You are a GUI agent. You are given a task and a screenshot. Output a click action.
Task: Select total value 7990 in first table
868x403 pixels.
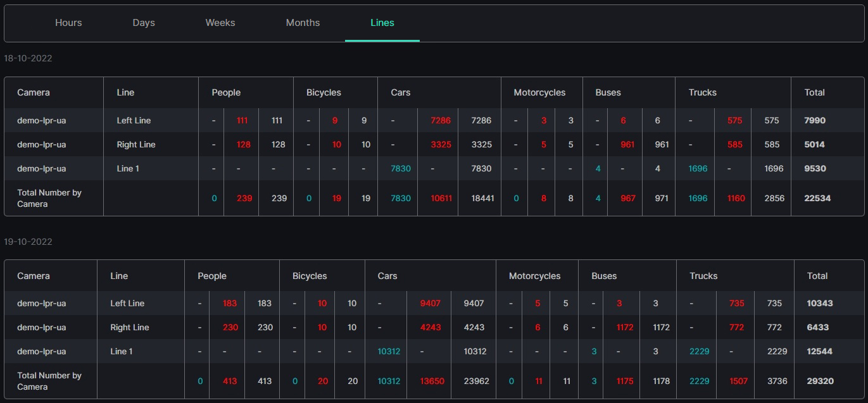[x=815, y=120]
